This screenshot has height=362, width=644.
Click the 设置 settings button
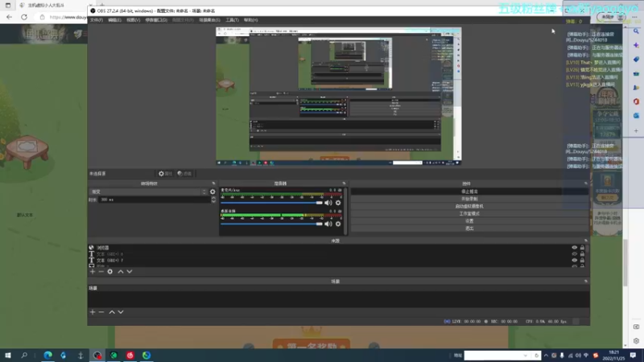(469, 221)
